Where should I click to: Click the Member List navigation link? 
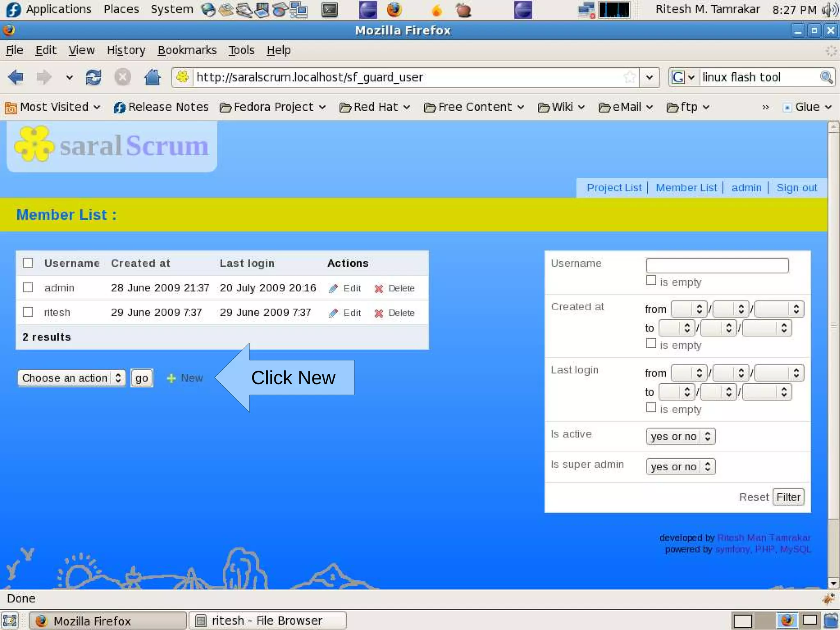[686, 188]
